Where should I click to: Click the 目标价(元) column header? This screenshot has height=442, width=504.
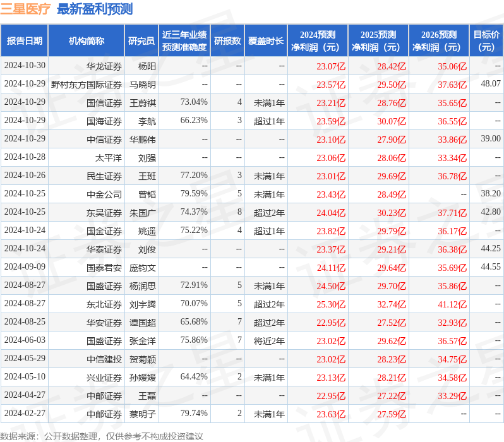pyautogui.click(x=486, y=41)
